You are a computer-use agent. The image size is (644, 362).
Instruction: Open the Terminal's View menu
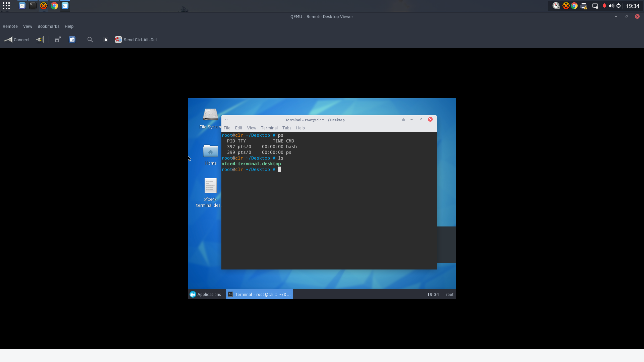coord(252,128)
